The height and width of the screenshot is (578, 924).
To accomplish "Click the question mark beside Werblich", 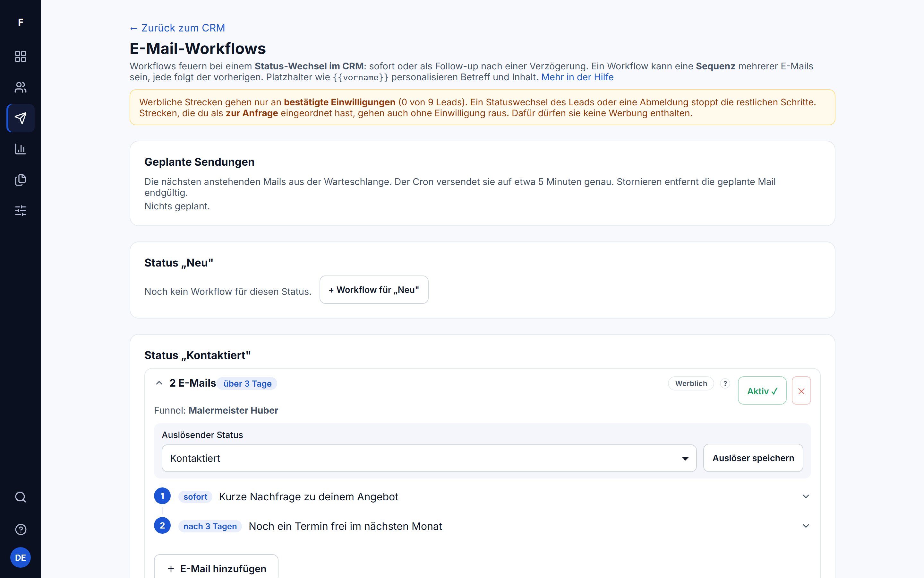I will (725, 383).
